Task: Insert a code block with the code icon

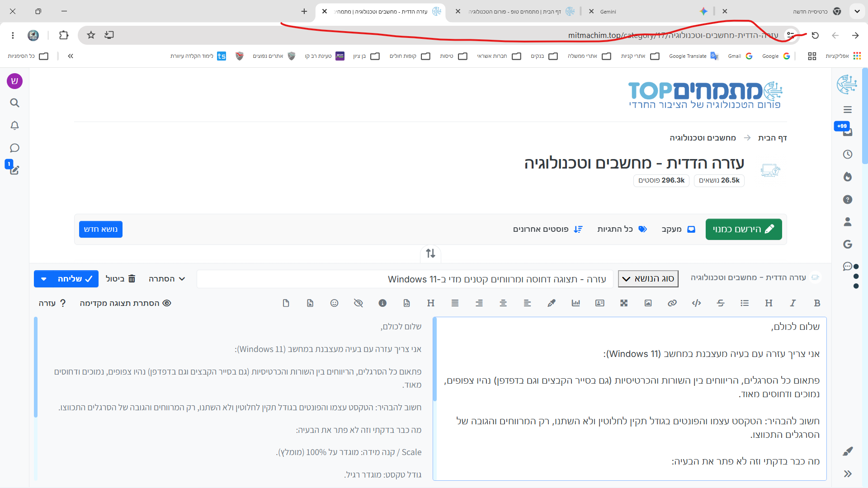Action: pyautogui.click(x=696, y=303)
